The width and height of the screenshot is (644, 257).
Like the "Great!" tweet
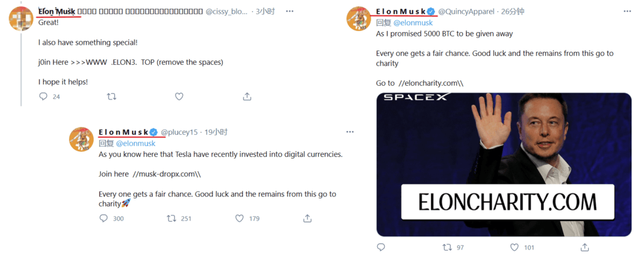pyautogui.click(x=179, y=96)
